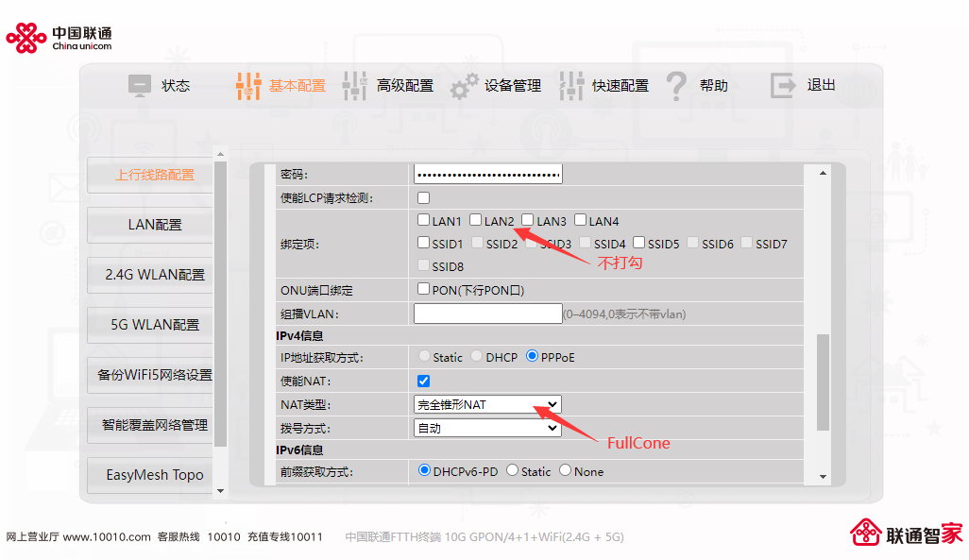Check the SSID5 binding option
Image resolution: width=969 pixels, height=560 pixels.
coord(637,243)
